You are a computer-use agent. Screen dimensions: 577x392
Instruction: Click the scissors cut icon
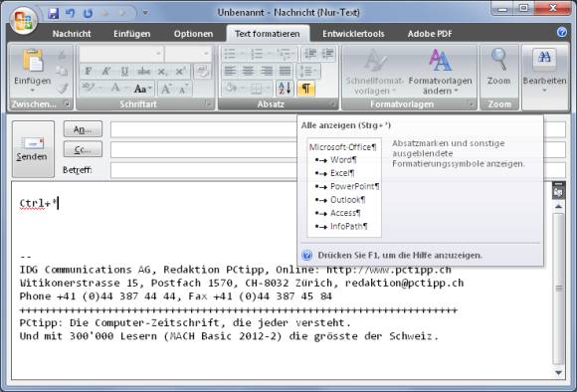(63, 55)
